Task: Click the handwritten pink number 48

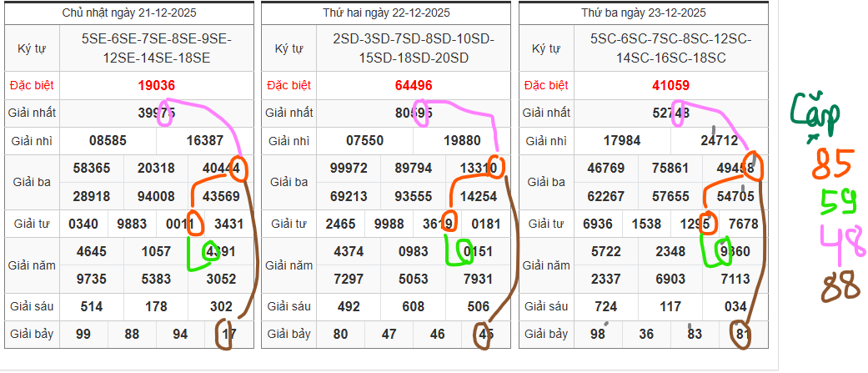Action: (839, 243)
